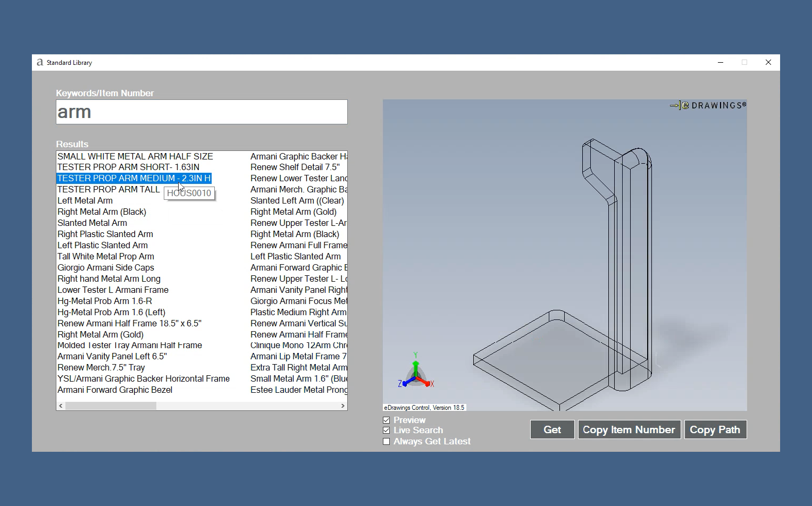The image size is (812, 506).
Task: Click the horizontal scrollbar thumb below results
Action: pyautogui.click(x=112, y=406)
